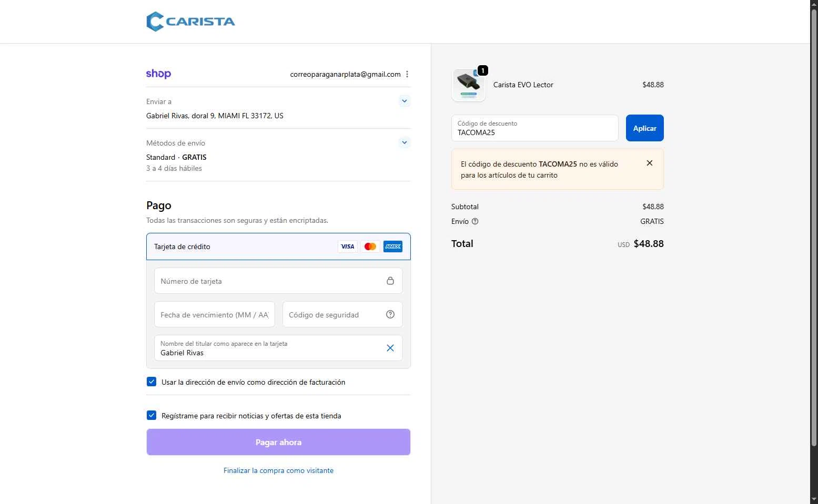The width and height of the screenshot is (818, 504).
Task: Click the Total amount $48.88
Action: [x=649, y=243]
